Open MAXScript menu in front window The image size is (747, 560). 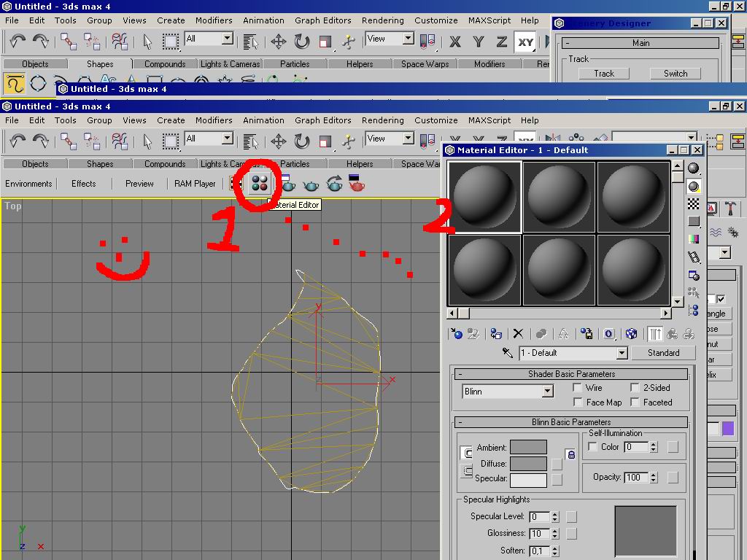coord(489,120)
